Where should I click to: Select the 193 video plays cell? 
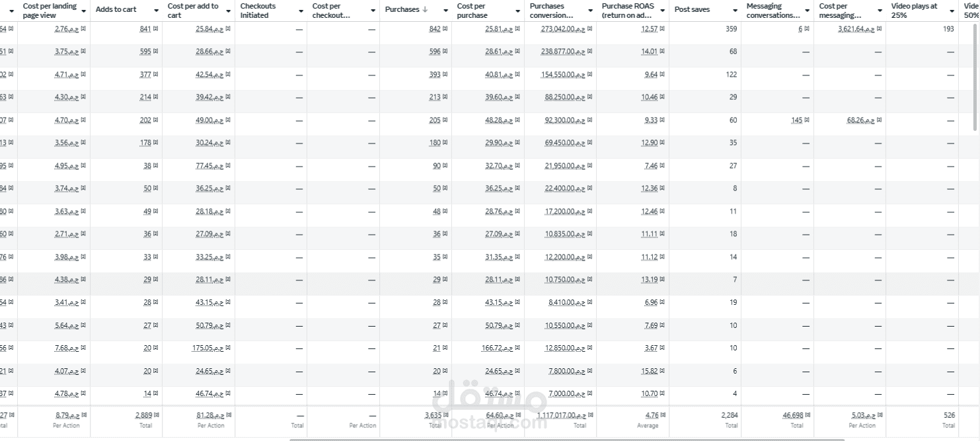(x=948, y=29)
